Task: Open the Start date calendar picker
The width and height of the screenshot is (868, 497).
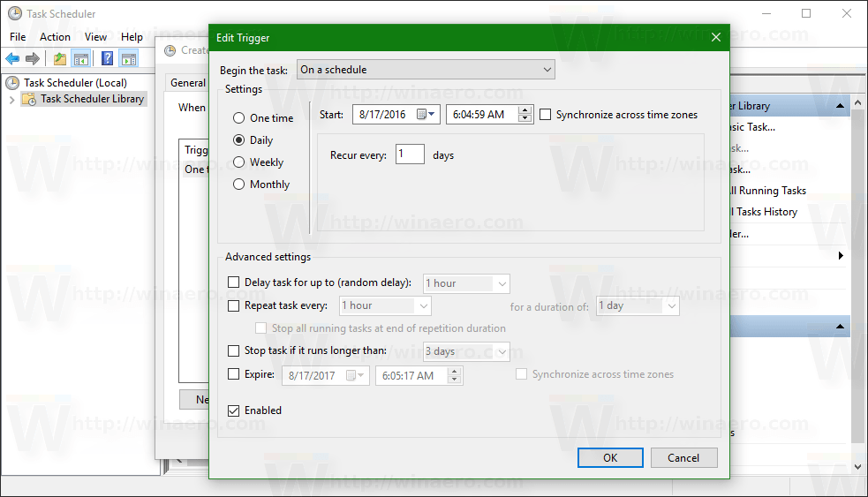Action: 426,115
